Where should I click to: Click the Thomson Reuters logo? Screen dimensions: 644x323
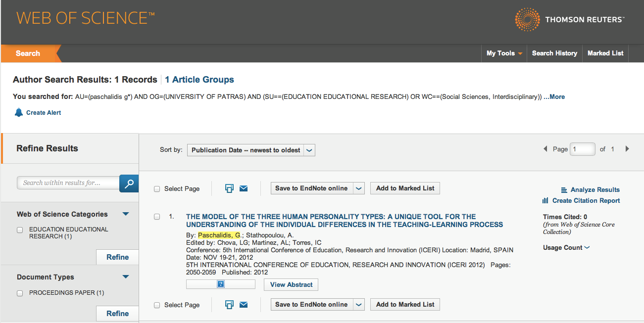tap(569, 19)
